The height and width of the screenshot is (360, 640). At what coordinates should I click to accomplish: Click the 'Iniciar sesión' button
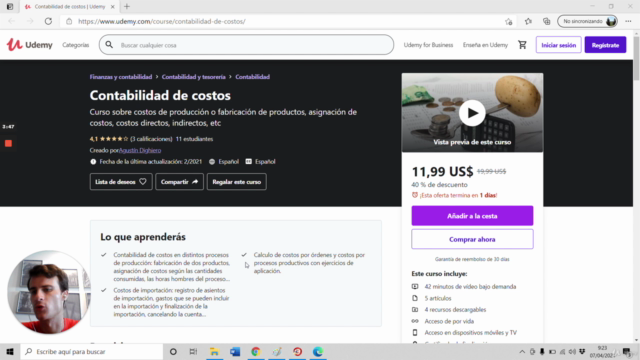tap(558, 45)
